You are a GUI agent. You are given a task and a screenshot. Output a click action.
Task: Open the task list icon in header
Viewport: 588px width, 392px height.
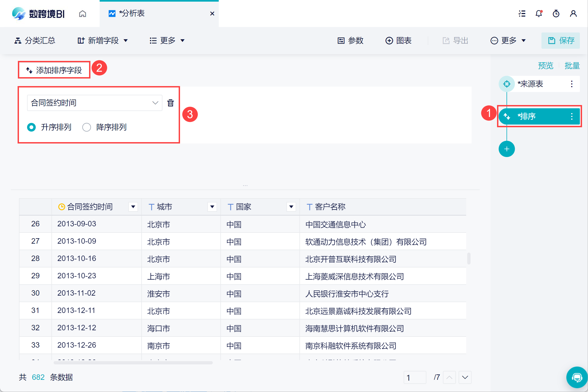522,14
